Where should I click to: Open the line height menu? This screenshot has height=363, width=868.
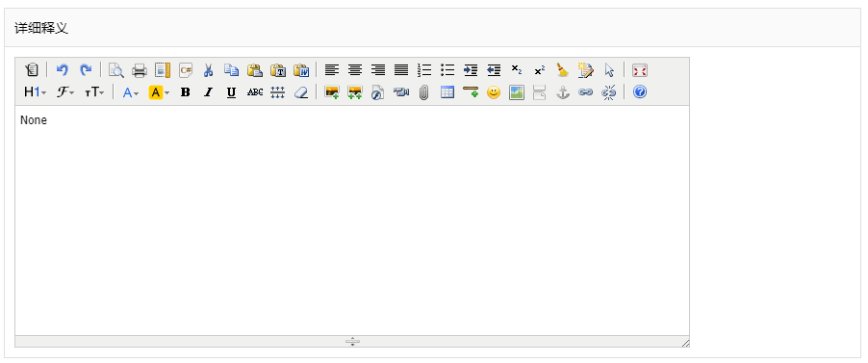[x=278, y=92]
